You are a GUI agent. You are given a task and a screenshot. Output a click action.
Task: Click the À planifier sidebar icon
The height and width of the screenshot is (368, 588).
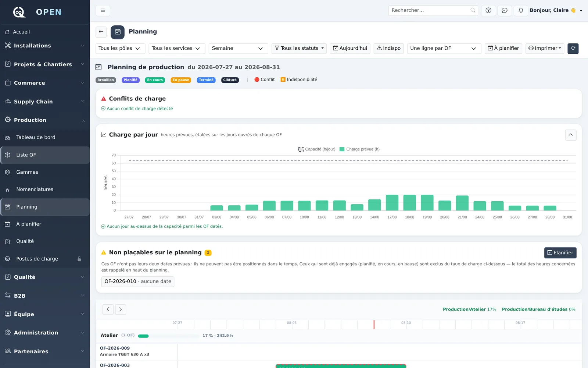[7, 224]
